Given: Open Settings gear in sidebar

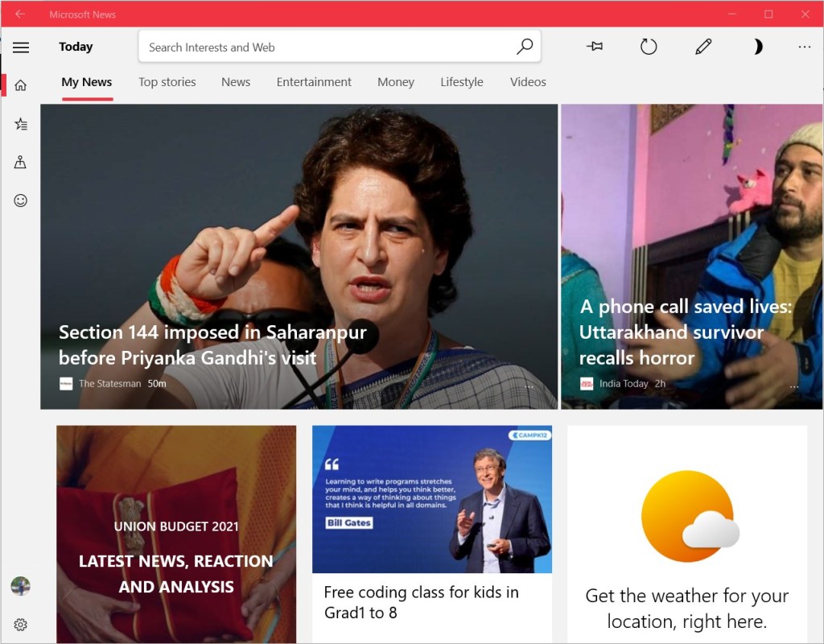Looking at the screenshot, I should pyautogui.click(x=21, y=625).
